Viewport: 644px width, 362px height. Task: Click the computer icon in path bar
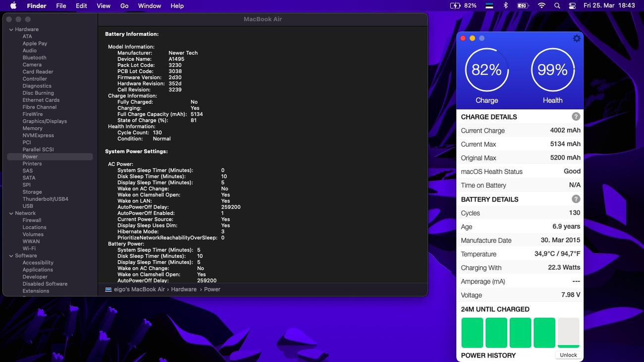108,289
